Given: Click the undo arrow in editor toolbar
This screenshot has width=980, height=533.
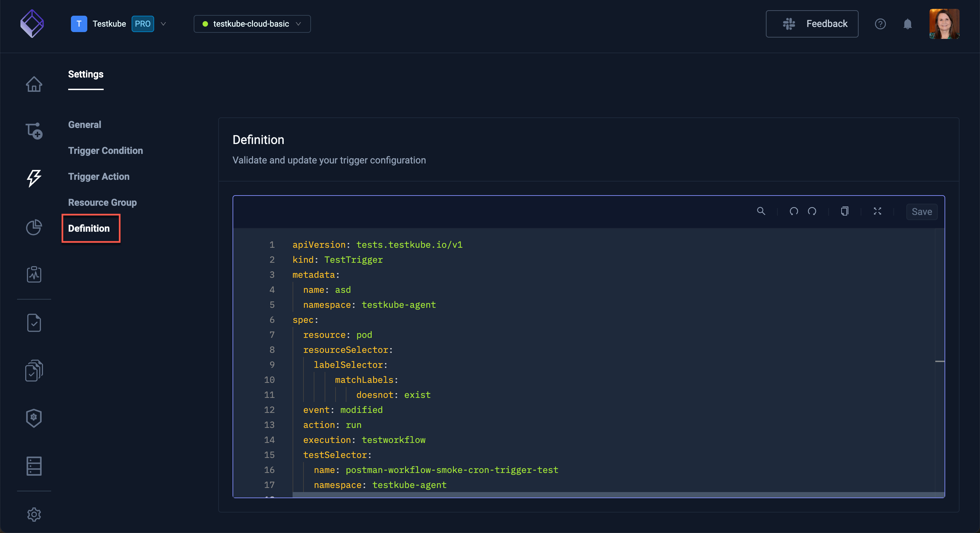Looking at the screenshot, I should click(x=793, y=211).
